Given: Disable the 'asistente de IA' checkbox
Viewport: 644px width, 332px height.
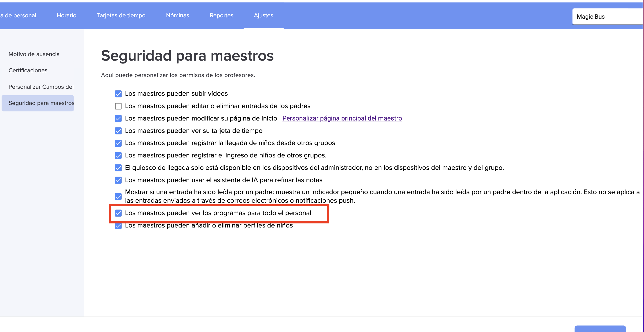Looking at the screenshot, I should click(118, 180).
